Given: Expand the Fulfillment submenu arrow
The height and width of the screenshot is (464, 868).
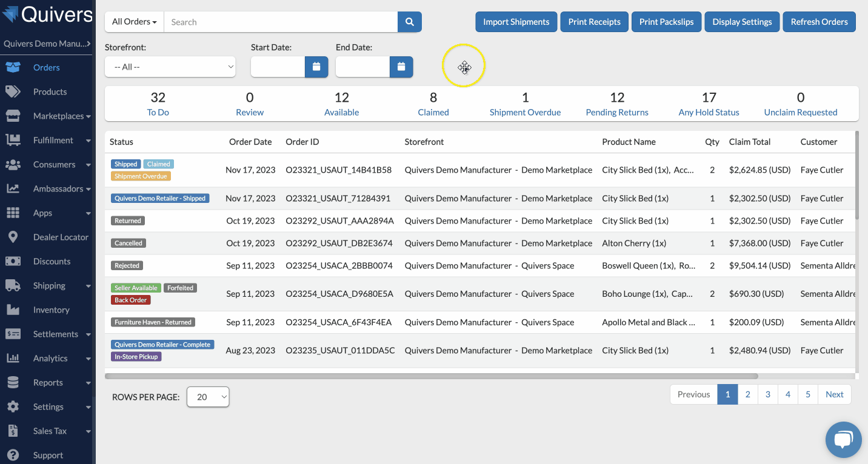Looking at the screenshot, I should 88,141.
